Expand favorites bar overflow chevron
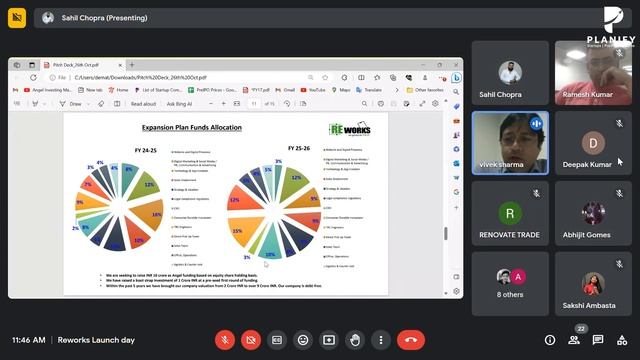The height and width of the screenshot is (360, 640). pyautogui.click(x=396, y=90)
